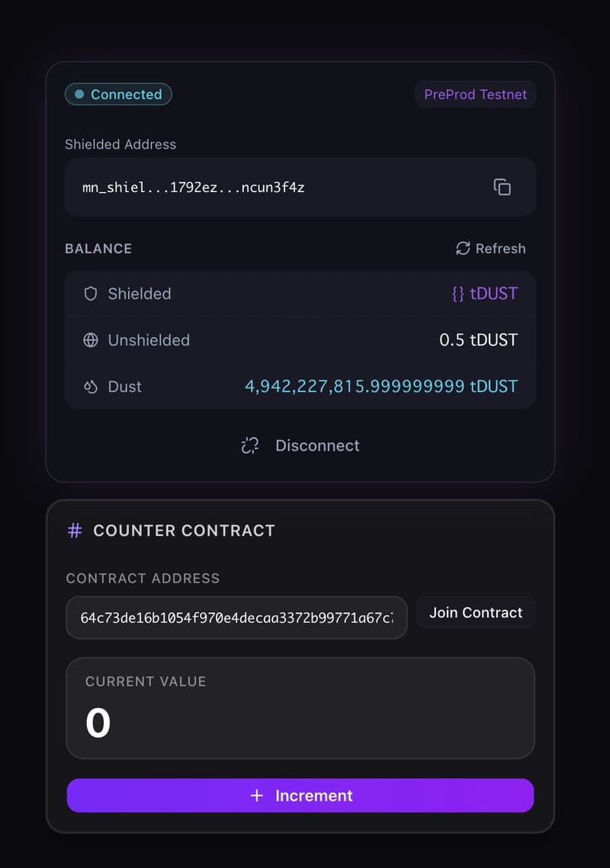Viewport: 610px width, 868px height.
Task: Click the shielded address text
Action: [194, 187]
